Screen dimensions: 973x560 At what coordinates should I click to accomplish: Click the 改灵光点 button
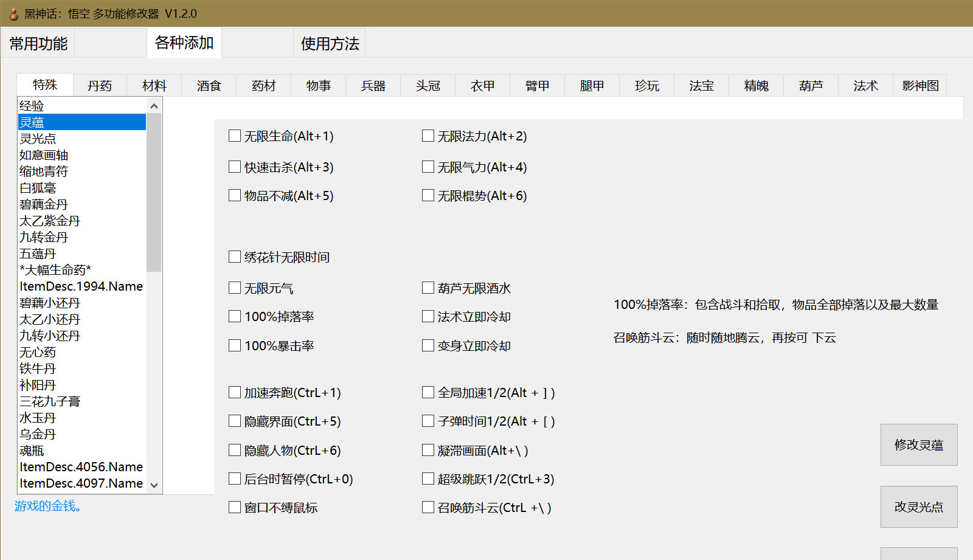[919, 506]
